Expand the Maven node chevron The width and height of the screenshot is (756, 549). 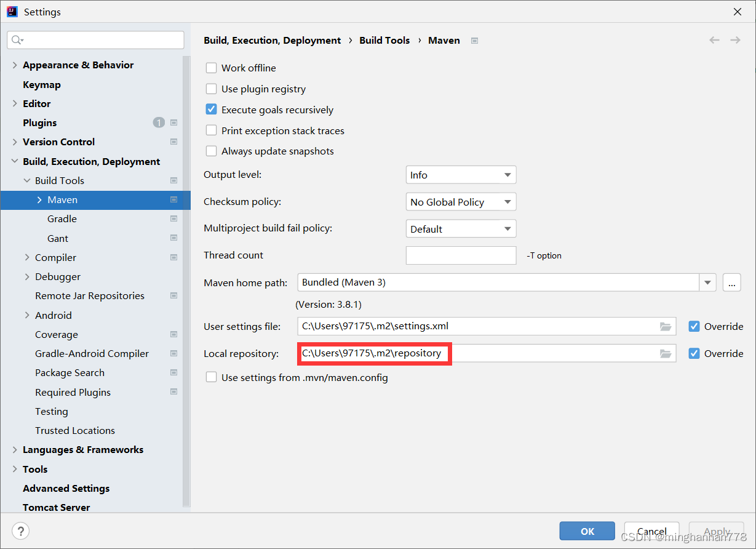tap(39, 199)
